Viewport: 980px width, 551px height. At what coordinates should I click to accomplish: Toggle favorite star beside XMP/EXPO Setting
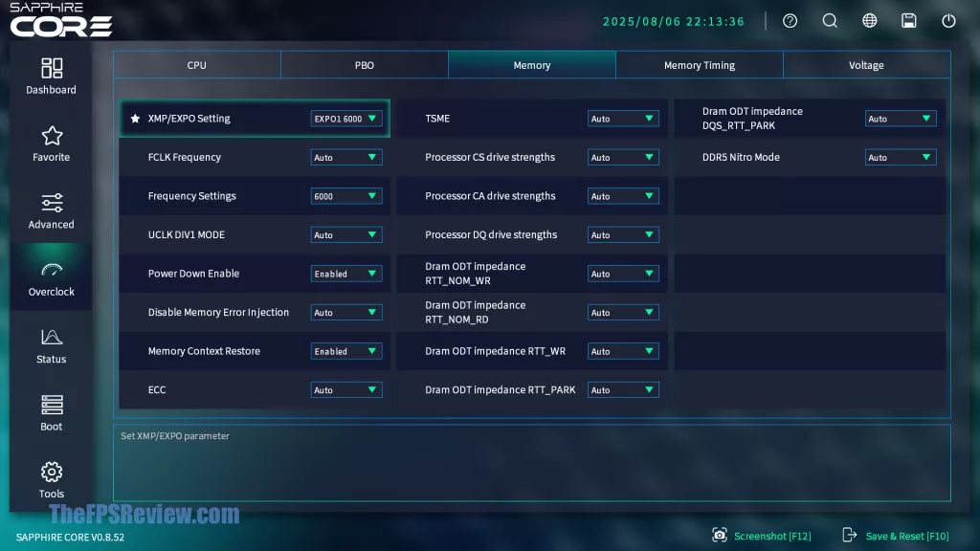(135, 118)
